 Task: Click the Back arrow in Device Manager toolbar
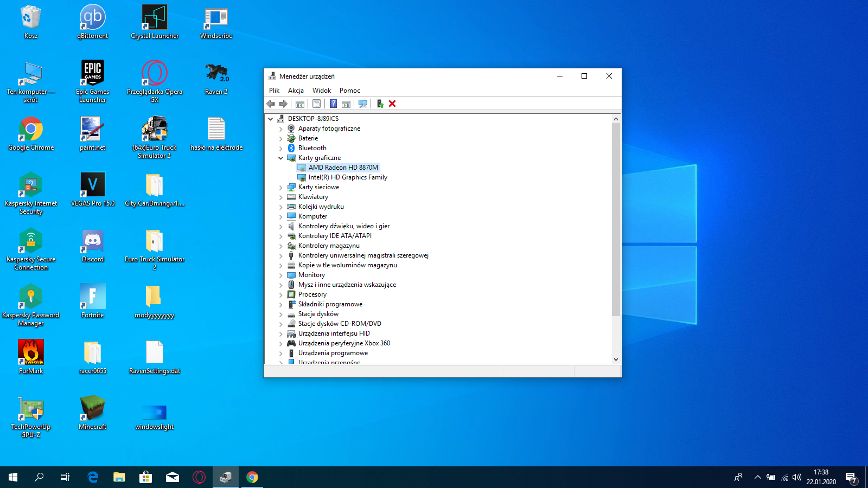coord(271,104)
